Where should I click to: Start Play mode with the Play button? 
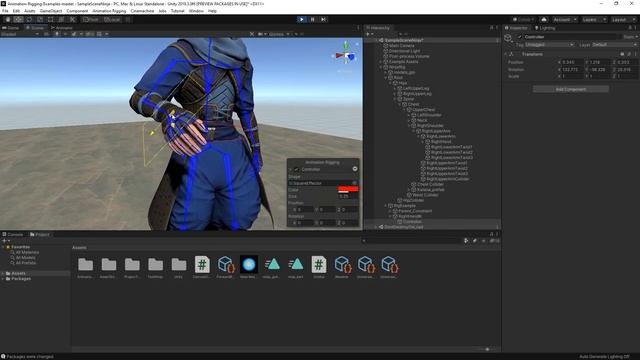point(302,19)
